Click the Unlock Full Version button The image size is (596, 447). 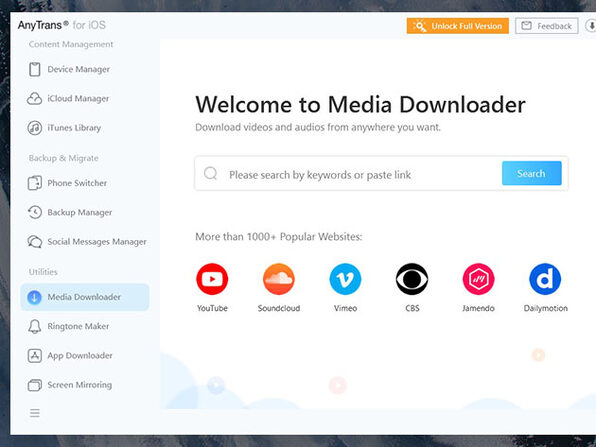[x=458, y=26]
